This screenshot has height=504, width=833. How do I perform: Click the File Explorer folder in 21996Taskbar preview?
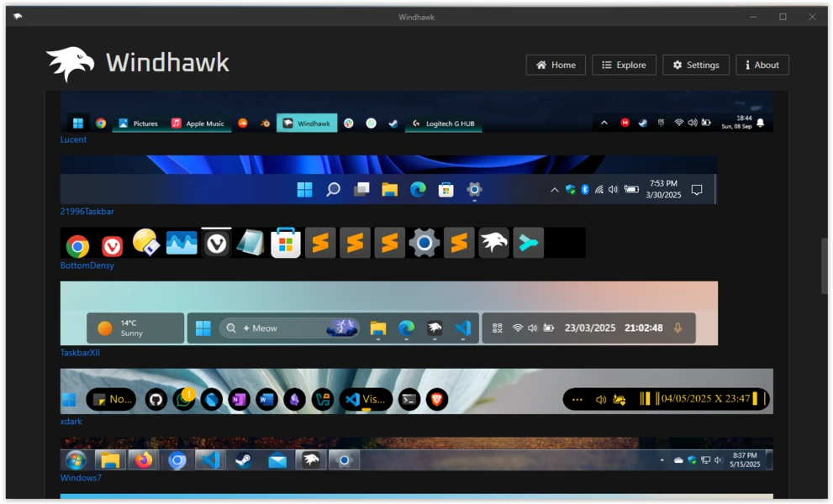pyautogui.click(x=389, y=190)
